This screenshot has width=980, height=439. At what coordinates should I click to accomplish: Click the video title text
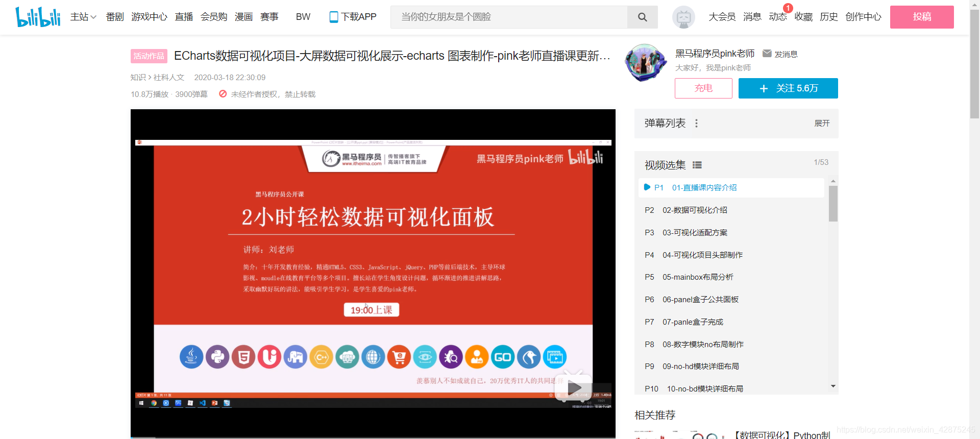click(392, 56)
